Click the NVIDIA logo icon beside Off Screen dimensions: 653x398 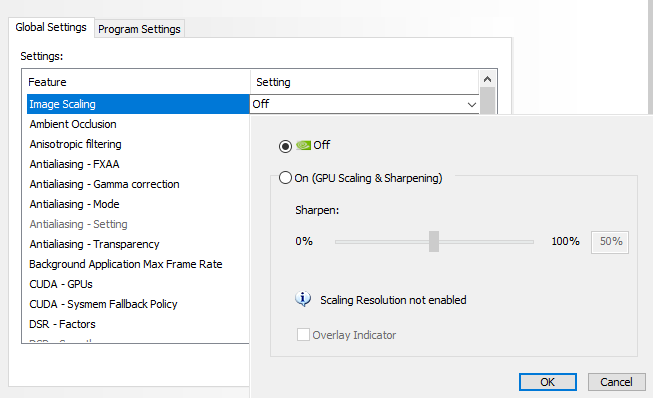tap(303, 145)
